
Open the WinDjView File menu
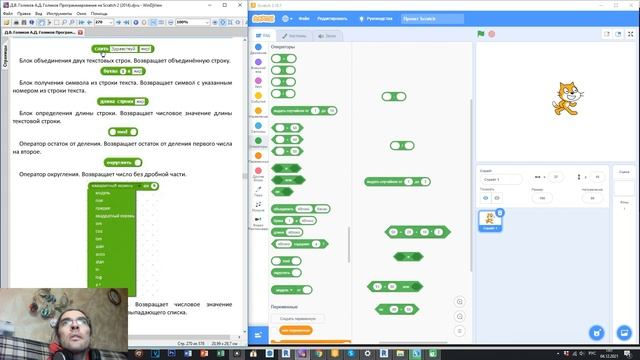(8, 13)
